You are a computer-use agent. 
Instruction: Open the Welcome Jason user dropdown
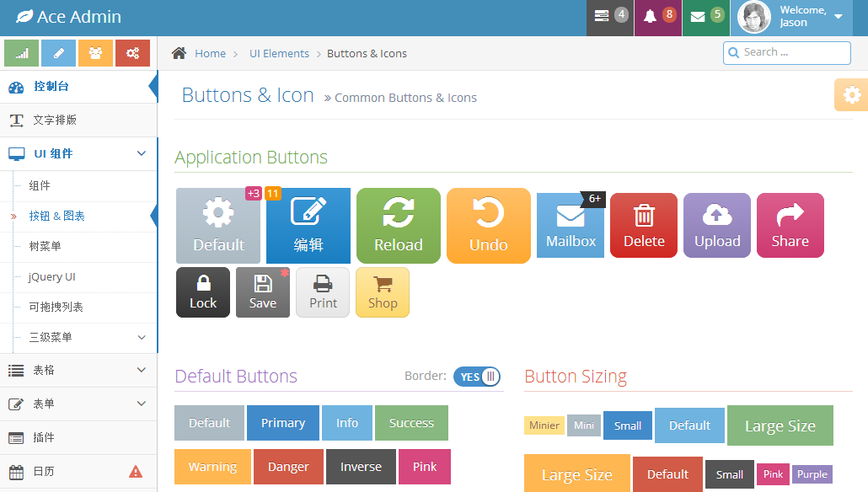[x=792, y=17]
